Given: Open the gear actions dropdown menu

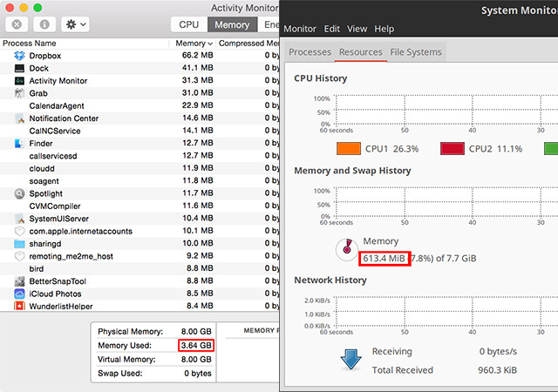Looking at the screenshot, I should coord(75,24).
